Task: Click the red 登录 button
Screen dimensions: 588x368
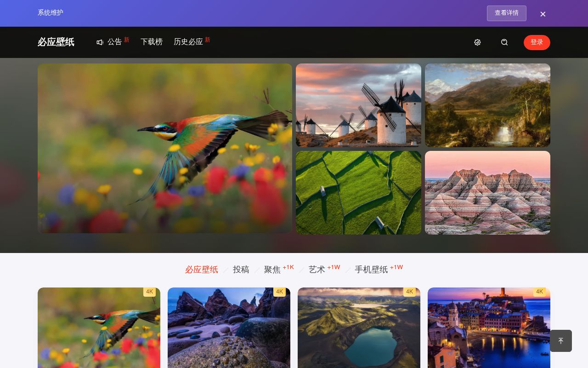Action: tap(537, 42)
